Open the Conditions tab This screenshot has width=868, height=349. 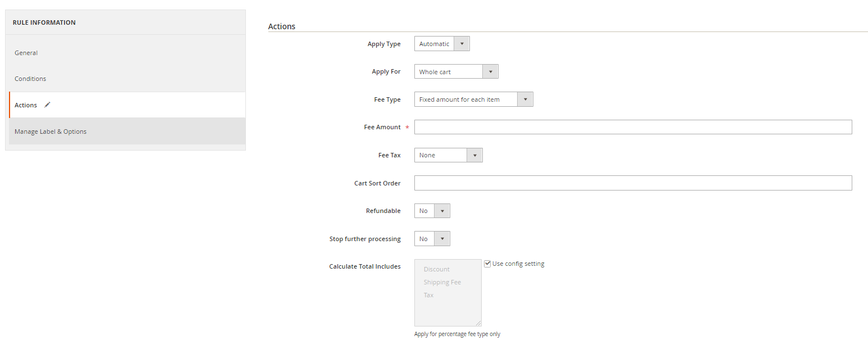tap(30, 79)
